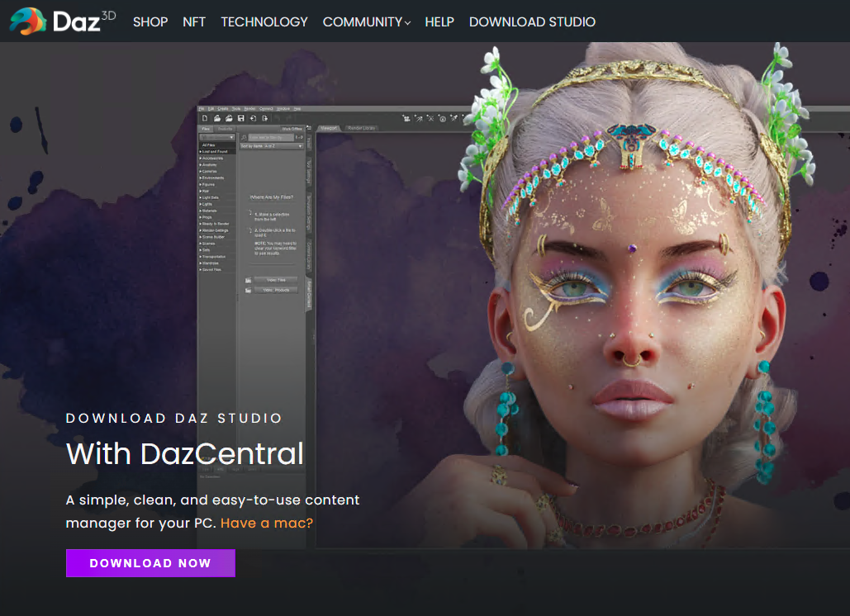This screenshot has width=850, height=616.
Task: Click the purple DOWNLOAD NOW button
Action: 150,563
